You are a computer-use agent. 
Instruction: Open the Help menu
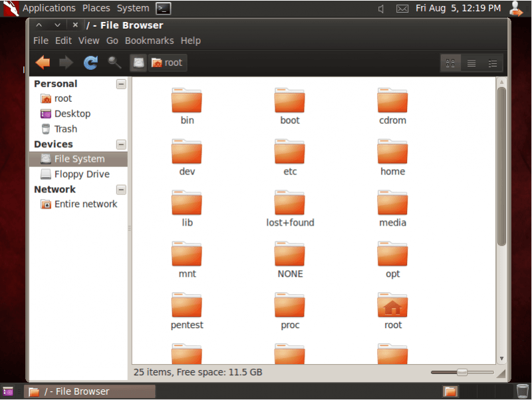[x=191, y=41]
